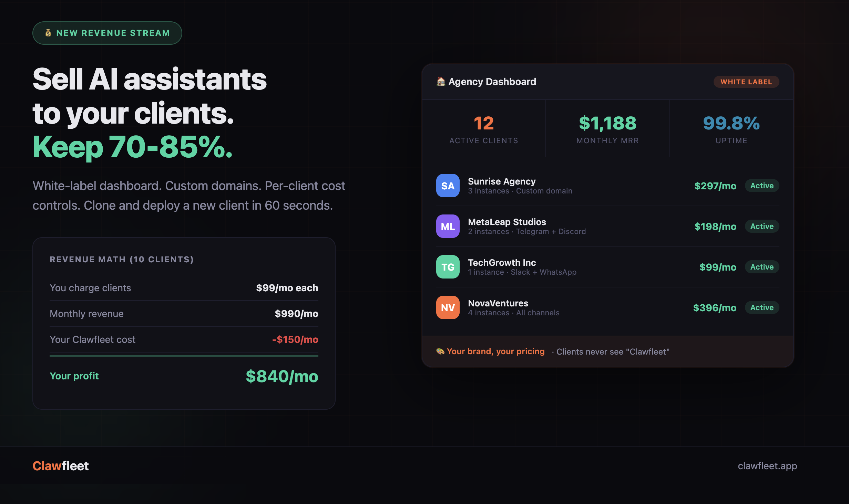Select the 99.8% Uptime stat tile

tap(732, 129)
